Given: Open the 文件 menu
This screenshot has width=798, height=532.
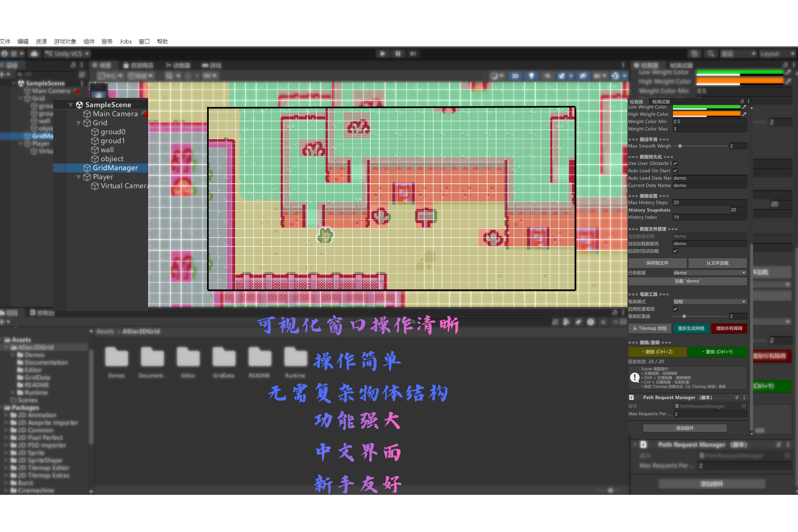Looking at the screenshot, I should click(5, 41).
